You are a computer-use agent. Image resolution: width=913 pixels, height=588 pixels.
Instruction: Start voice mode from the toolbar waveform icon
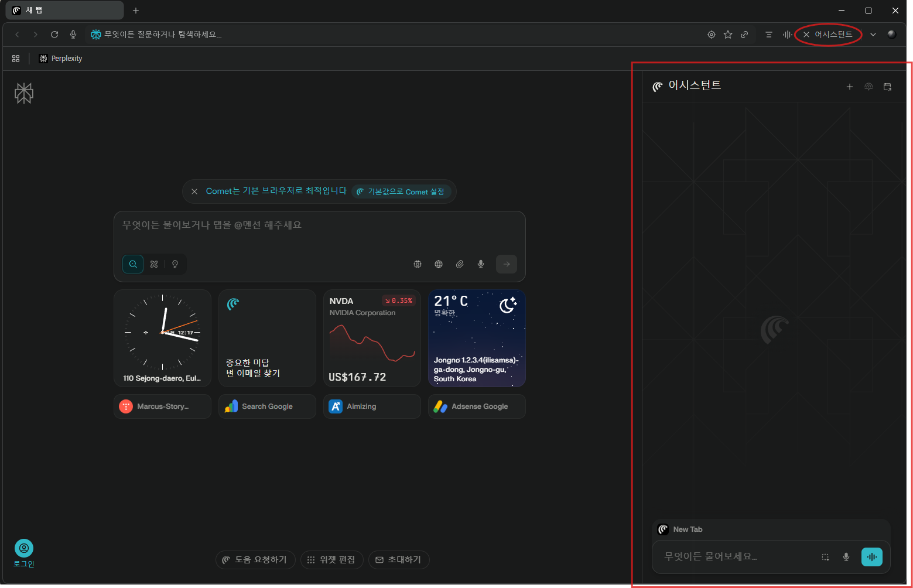click(x=788, y=35)
